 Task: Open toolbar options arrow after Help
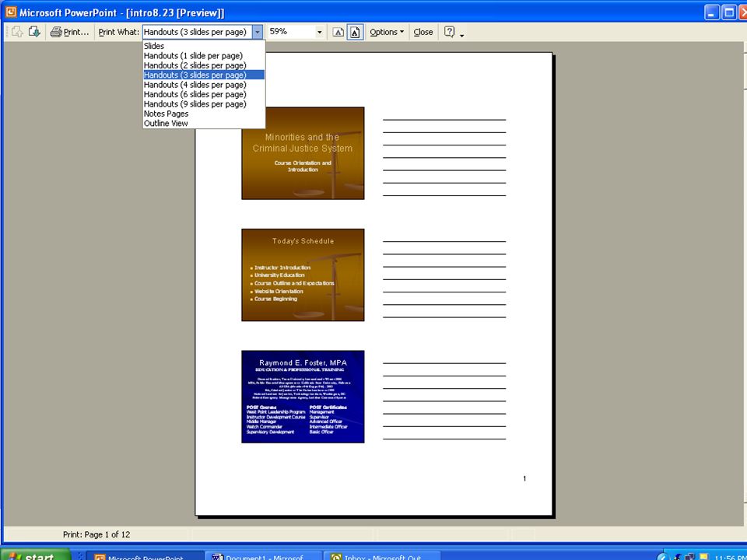[x=461, y=35]
